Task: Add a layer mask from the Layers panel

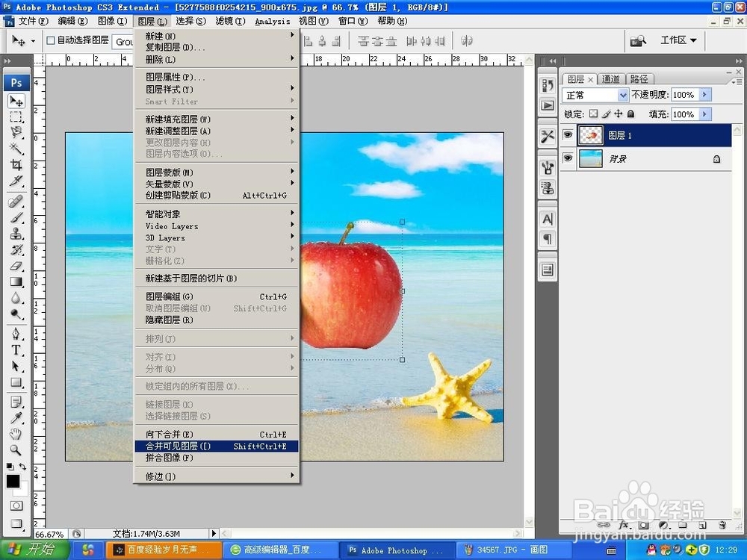Action: coord(643,525)
